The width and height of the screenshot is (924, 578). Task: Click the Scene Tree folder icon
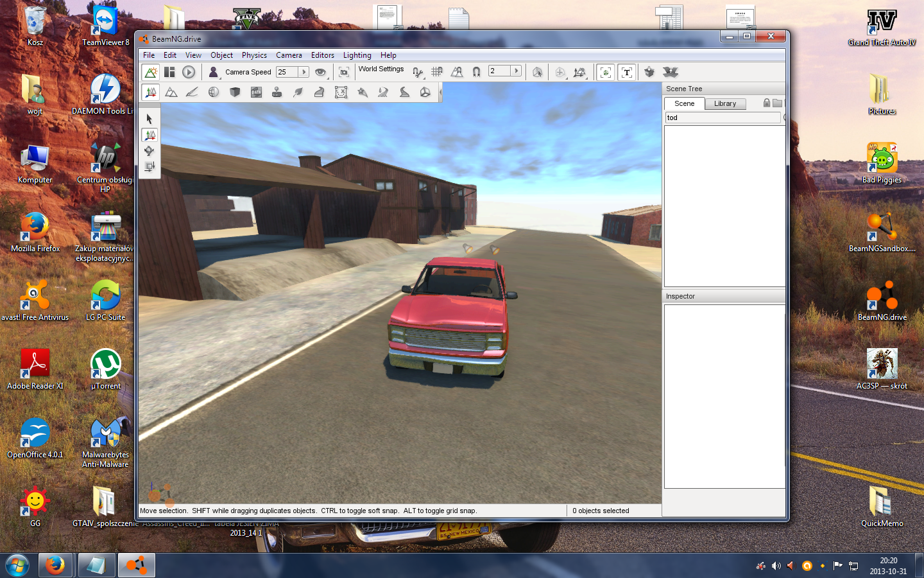777,103
